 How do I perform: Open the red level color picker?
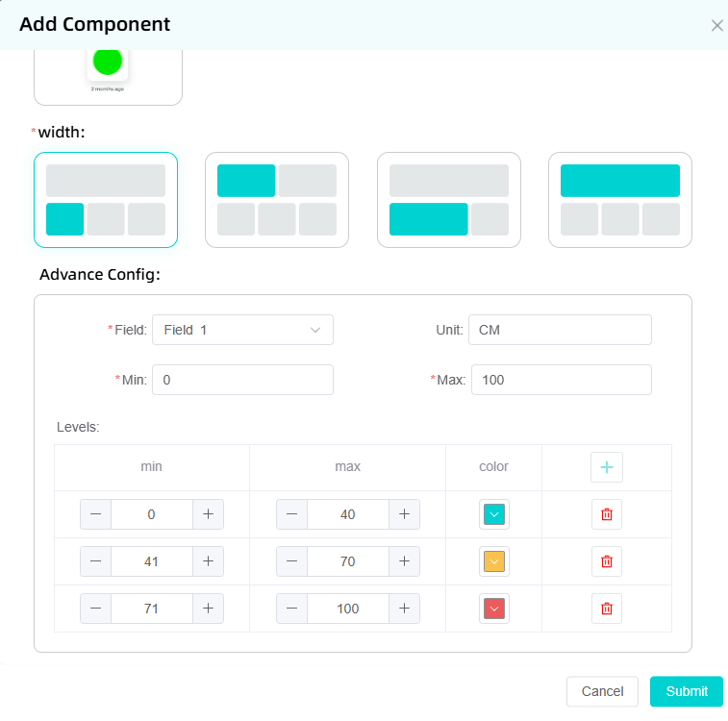[493, 609]
